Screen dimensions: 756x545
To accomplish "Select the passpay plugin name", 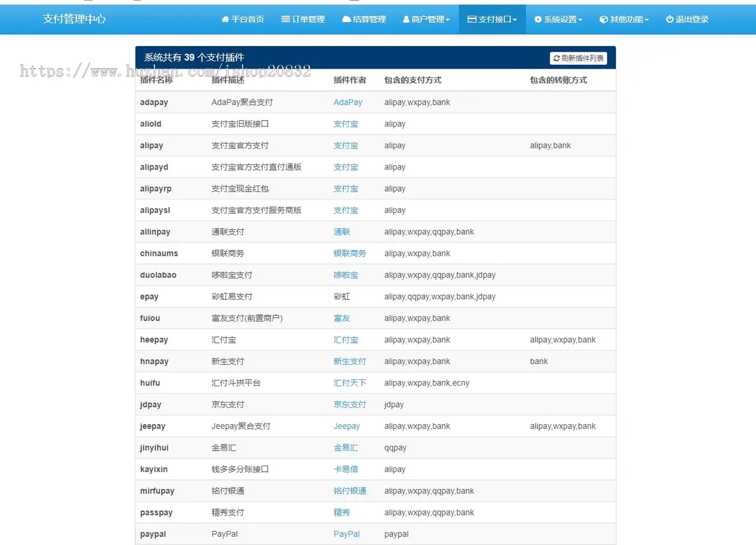I will (x=156, y=512).
